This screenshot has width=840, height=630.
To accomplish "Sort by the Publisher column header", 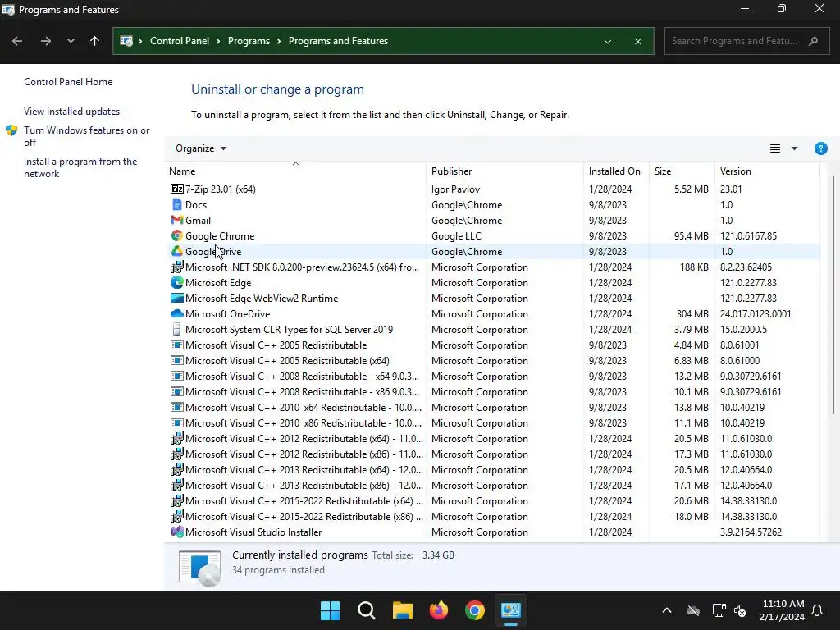I will [x=504, y=171].
